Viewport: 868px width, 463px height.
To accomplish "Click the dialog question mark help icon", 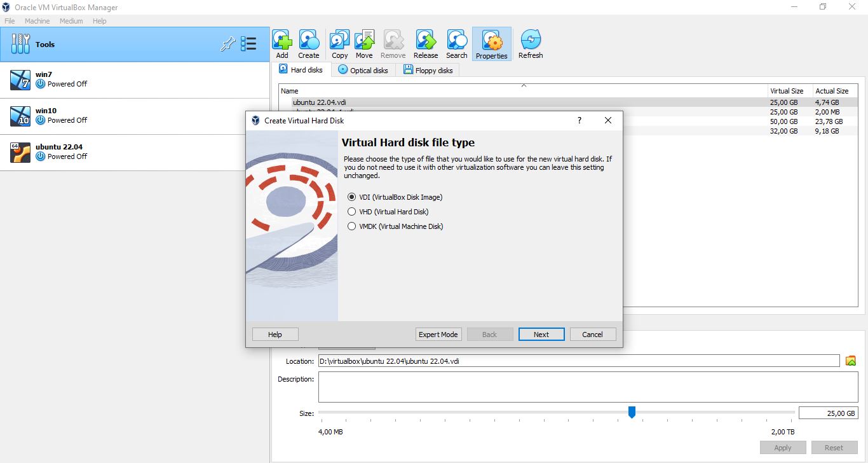I will pyautogui.click(x=579, y=120).
